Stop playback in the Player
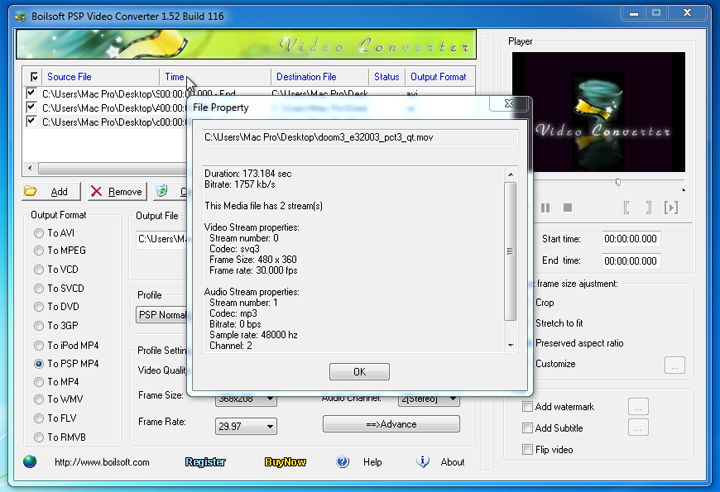 tap(568, 208)
